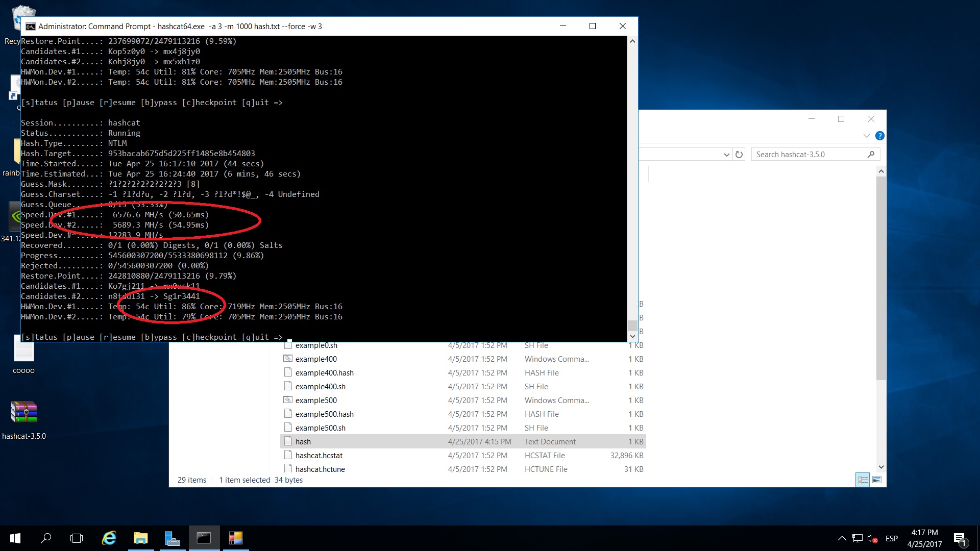Select the hash text document file
980x551 pixels.
(303, 442)
